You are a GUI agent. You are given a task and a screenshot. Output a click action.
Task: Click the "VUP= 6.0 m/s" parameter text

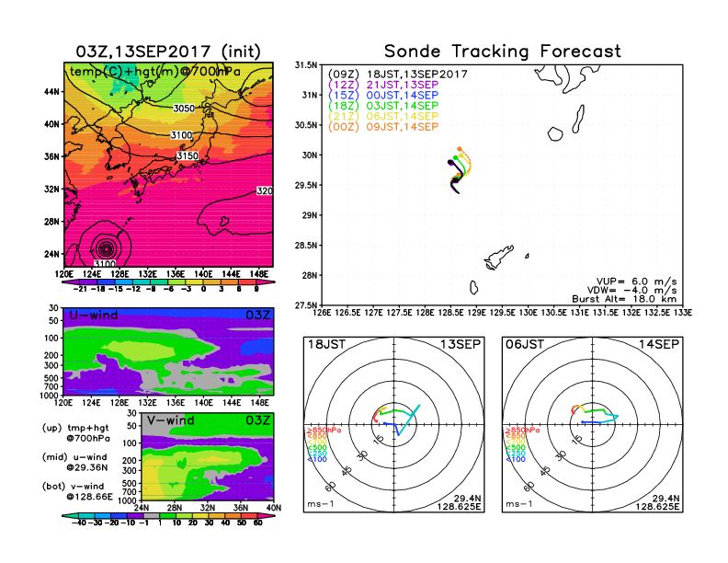point(636,281)
